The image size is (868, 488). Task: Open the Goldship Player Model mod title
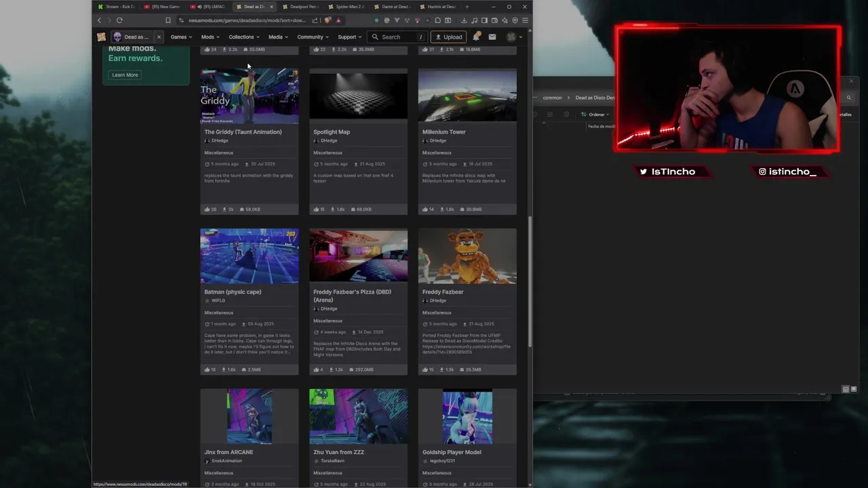[452, 452]
